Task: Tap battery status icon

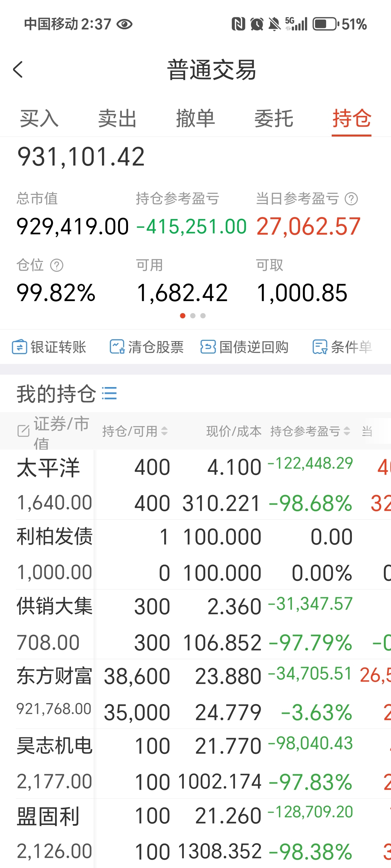Action: [326, 24]
